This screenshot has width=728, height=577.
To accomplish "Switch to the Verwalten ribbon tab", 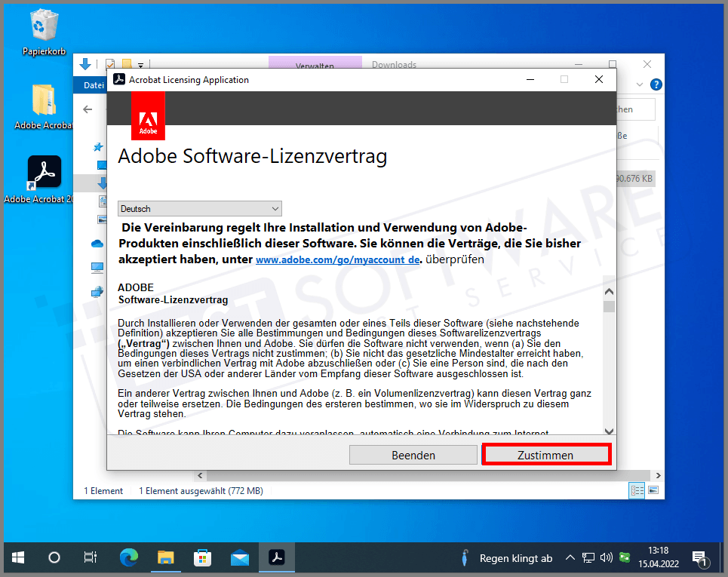I will pos(315,66).
